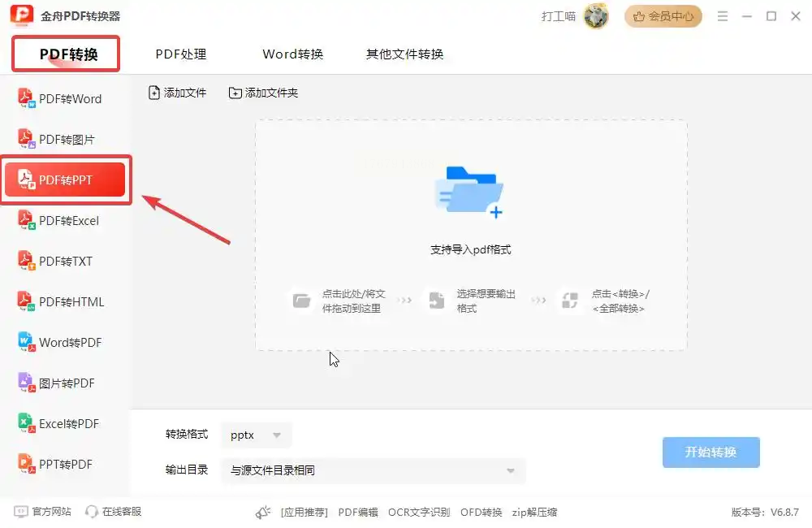Click the blue folder import icon
The height and width of the screenshot is (528, 812).
click(469, 193)
